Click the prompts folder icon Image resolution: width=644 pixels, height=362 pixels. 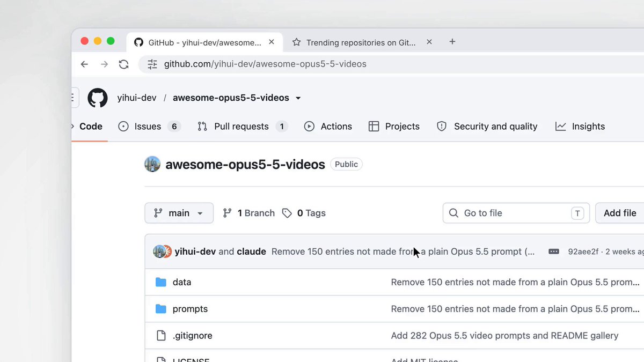tap(160, 309)
